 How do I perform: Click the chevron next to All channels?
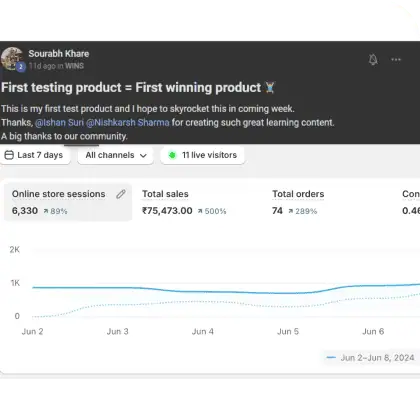point(143,156)
